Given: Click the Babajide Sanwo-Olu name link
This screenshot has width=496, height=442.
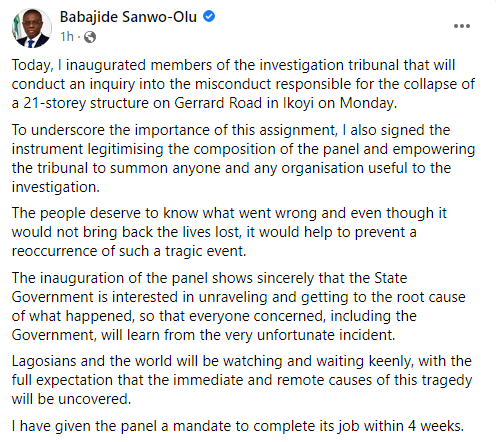Looking at the screenshot, I should (x=128, y=17).
